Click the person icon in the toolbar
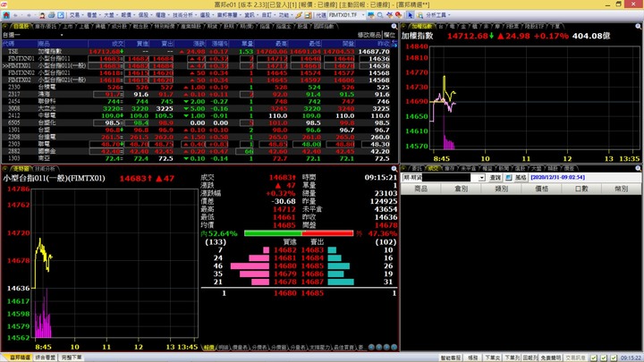644x362 pixels. (42, 15)
